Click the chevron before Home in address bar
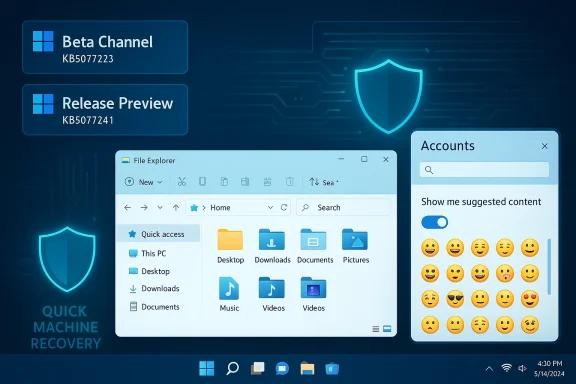Image resolution: width=576 pixels, height=384 pixels. point(204,208)
